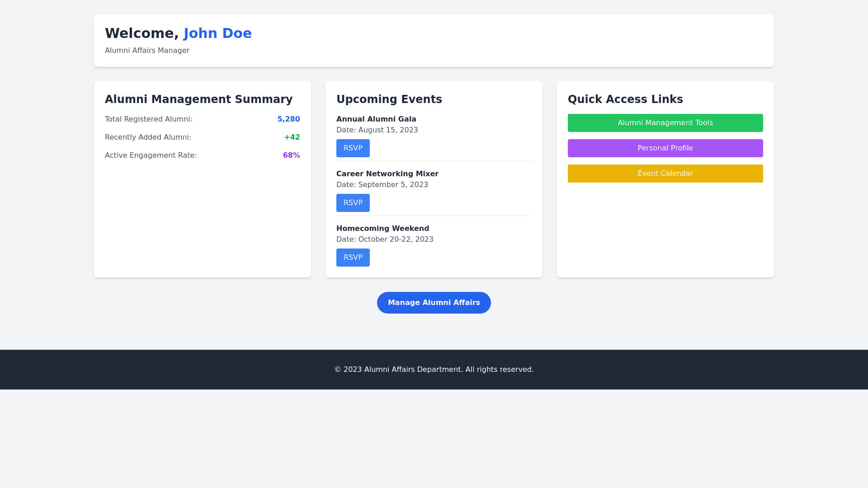Click the Alumni Management Summary heading
Image resolution: width=868 pixels, height=488 pixels.
point(198,99)
